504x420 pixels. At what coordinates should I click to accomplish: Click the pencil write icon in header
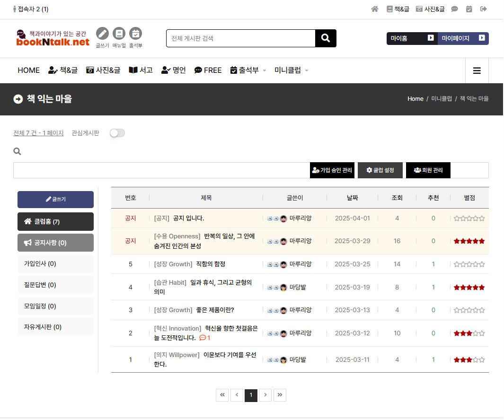[x=102, y=34]
